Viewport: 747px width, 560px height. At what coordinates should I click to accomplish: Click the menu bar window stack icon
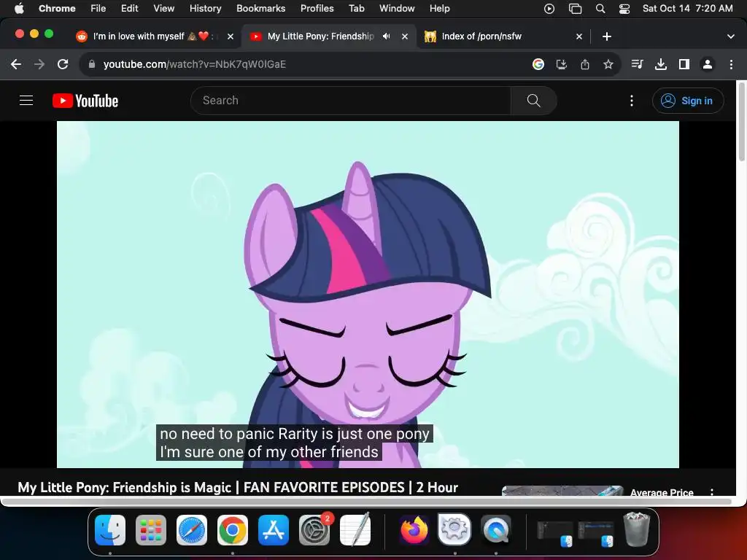click(576, 9)
